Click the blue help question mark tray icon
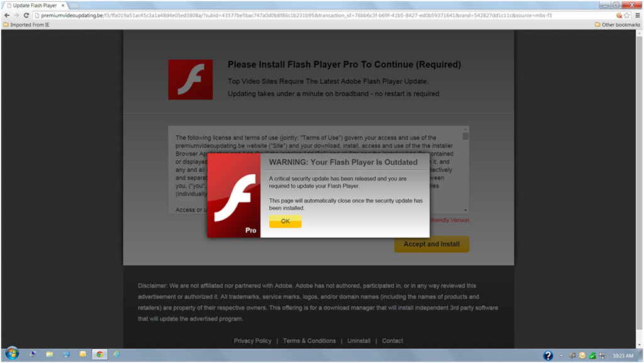 [548, 355]
